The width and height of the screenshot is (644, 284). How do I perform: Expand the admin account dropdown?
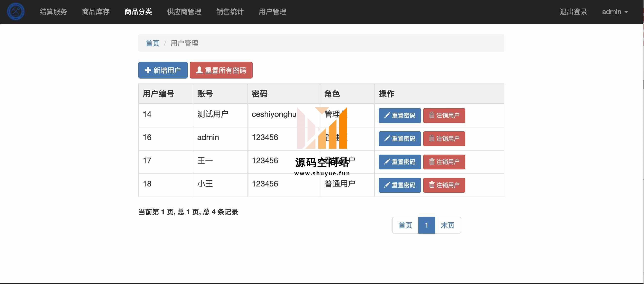(x=615, y=12)
